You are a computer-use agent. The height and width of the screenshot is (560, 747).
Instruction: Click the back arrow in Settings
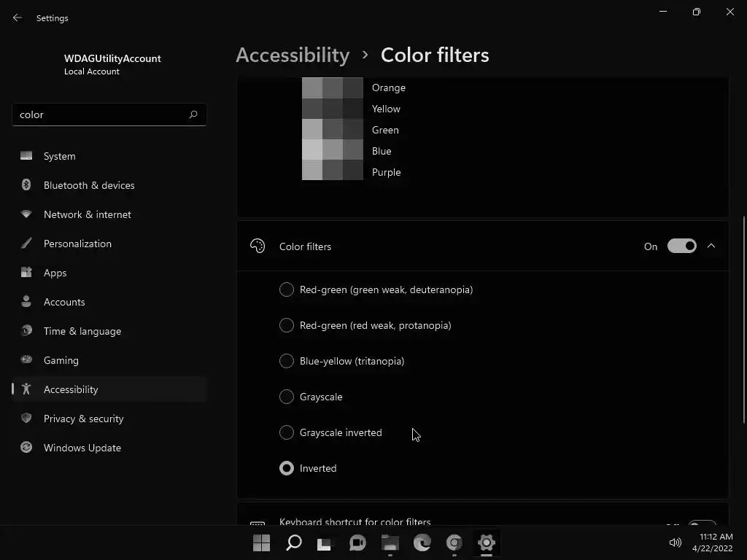click(x=18, y=18)
